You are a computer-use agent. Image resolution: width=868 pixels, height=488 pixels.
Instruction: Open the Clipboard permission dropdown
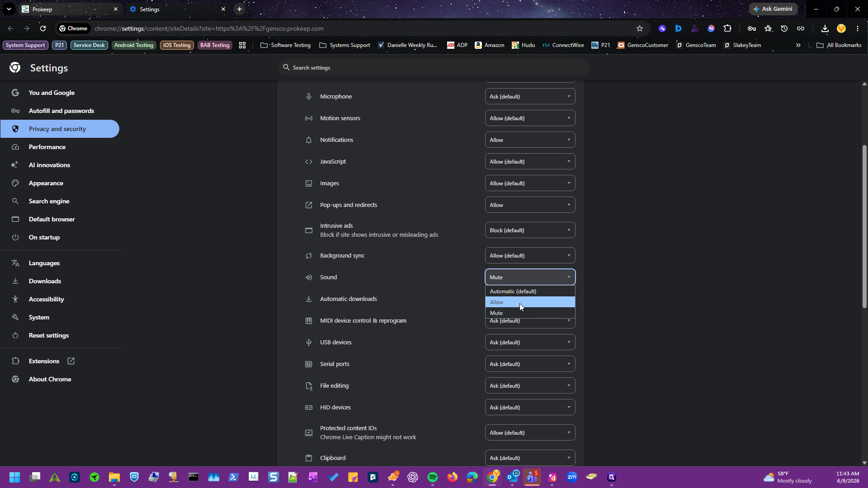coord(530,458)
